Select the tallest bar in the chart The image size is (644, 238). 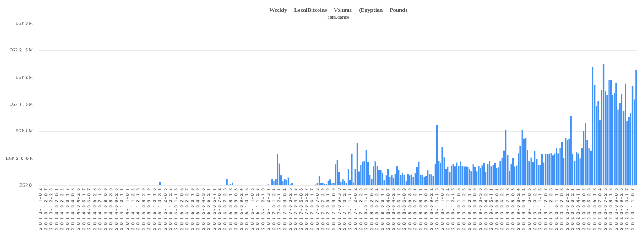click(x=603, y=125)
